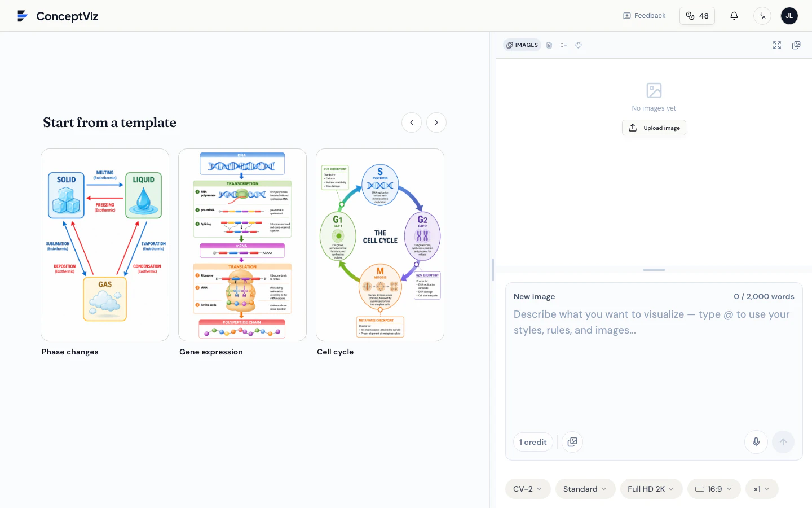Select the Gene expression template thumbnail
The image size is (812, 508).
(242, 245)
